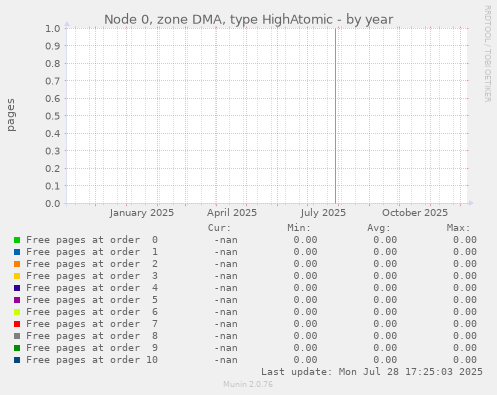Click the 'Max:' column header
Screen dimensions: 497x395
pos(458,228)
